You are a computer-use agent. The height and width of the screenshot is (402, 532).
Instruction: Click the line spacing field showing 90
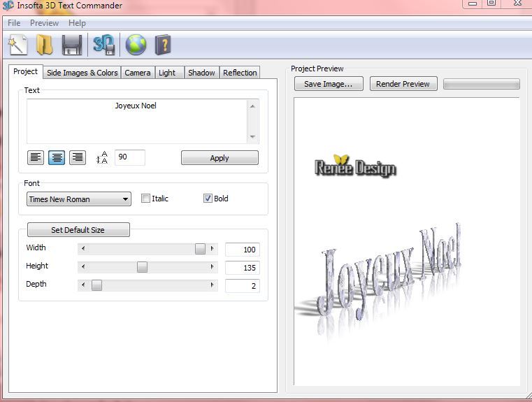[x=130, y=157]
